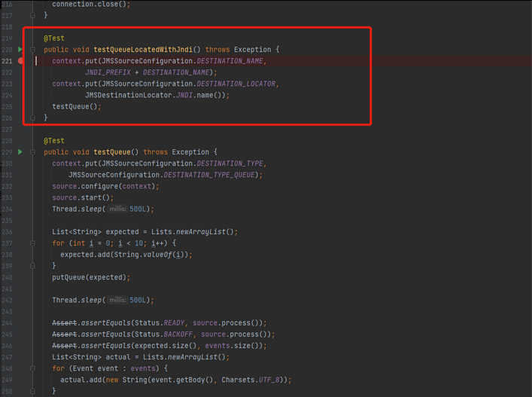The width and height of the screenshot is (532, 397).
Task: Click JMSDestinationLocator on line 224
Action: 128,95
